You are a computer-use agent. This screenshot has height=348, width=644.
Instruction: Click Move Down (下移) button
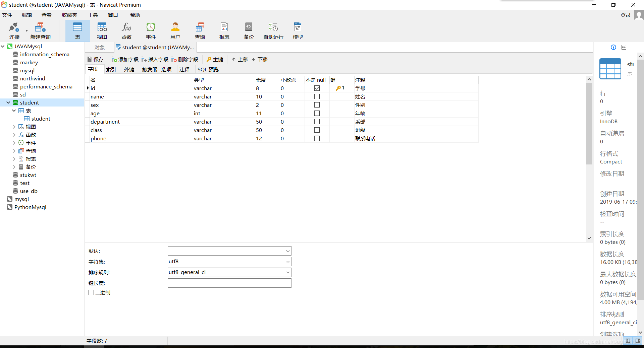(x=260, y=59)
